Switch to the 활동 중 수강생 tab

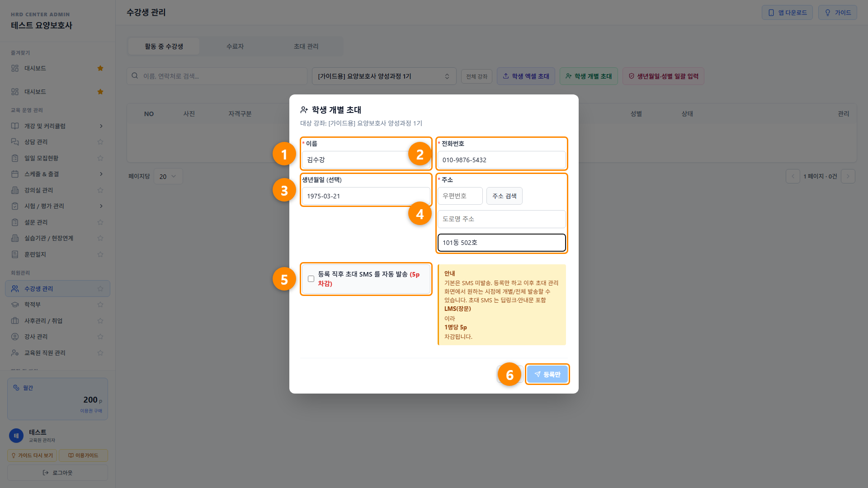coord(164,46)
